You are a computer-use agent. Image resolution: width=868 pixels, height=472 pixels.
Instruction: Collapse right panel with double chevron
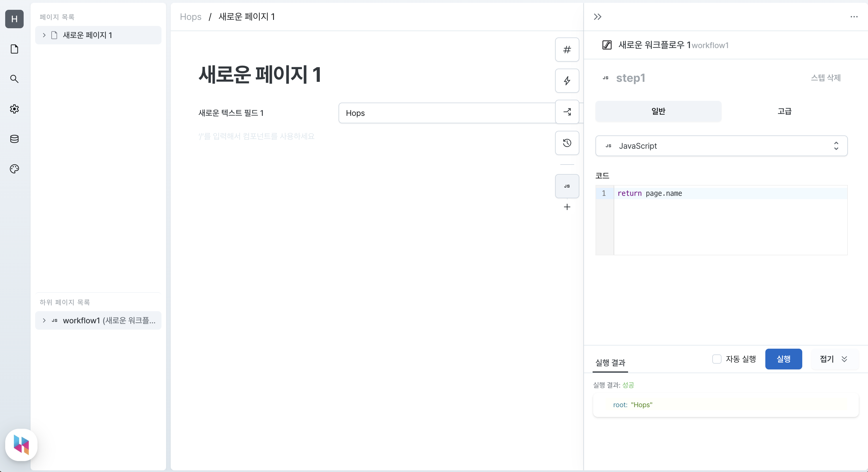pyautogui.click(x=598, y=17)
